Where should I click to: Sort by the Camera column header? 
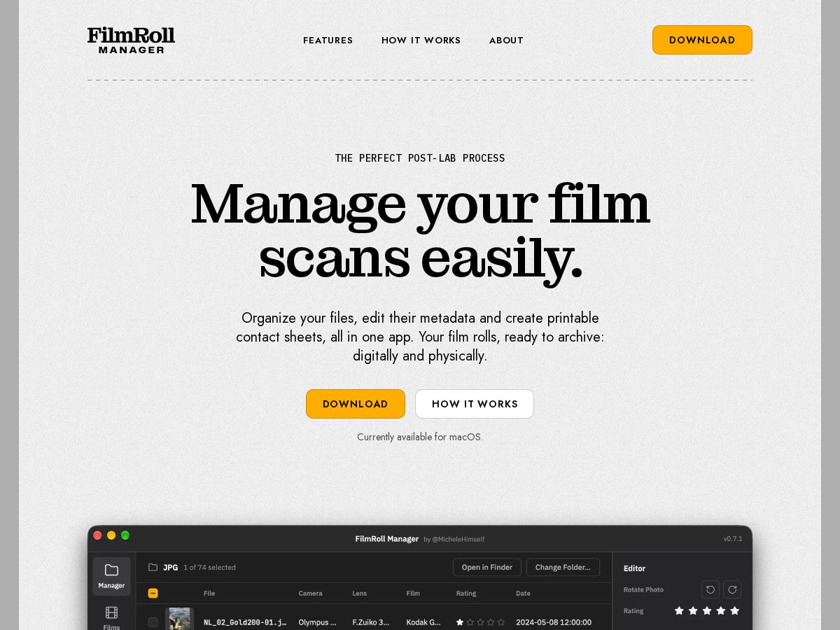tap(310, 593)
